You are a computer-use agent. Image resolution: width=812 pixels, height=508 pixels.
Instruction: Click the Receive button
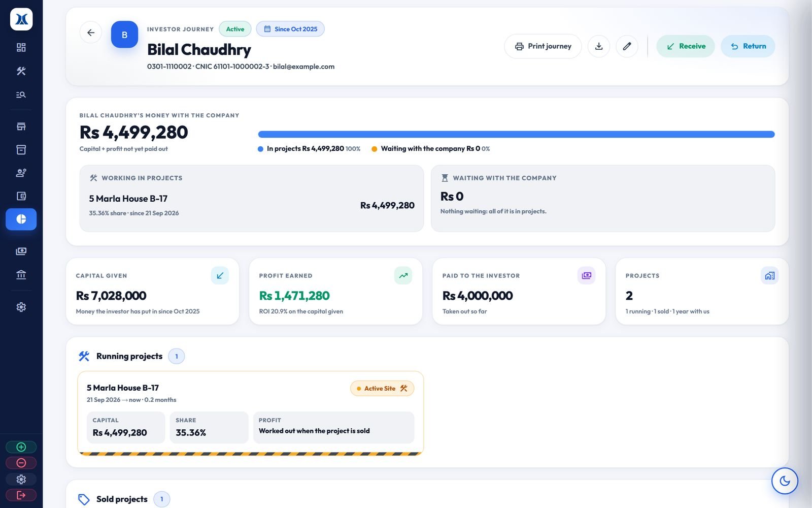pos(685,46)
